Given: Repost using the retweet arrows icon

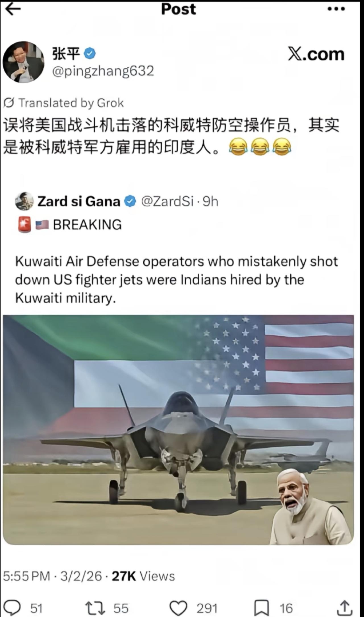Looking at the screenshot, I should [95, 608].
